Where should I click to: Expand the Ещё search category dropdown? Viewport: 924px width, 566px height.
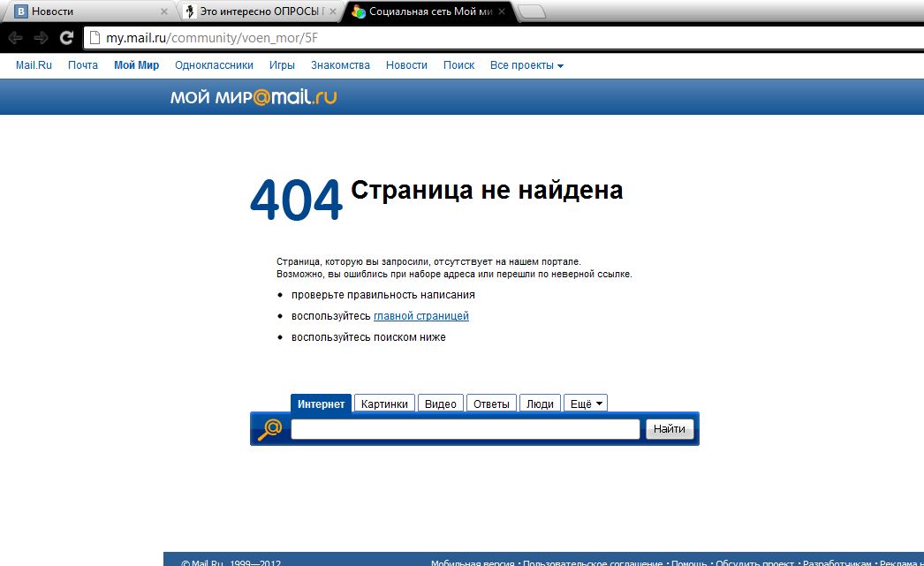click(x=585, y=404)
